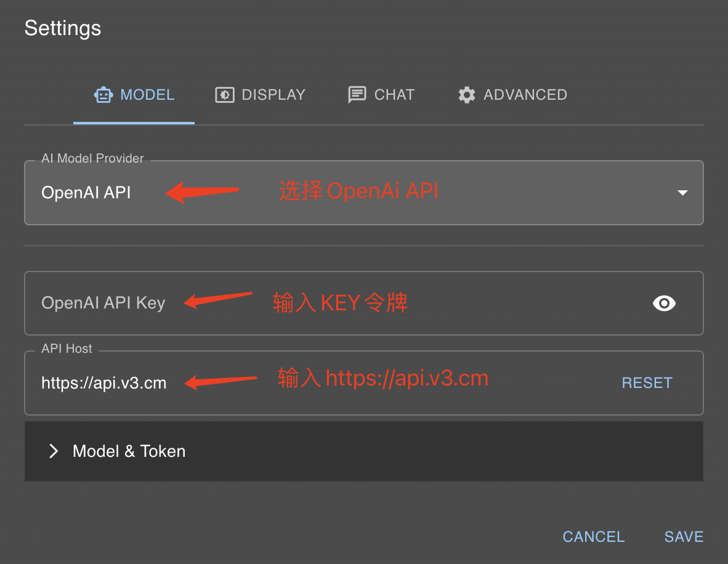Expand the Model & Token section
The width and height of the screenshot is (728, 564).
coord(364,451)
